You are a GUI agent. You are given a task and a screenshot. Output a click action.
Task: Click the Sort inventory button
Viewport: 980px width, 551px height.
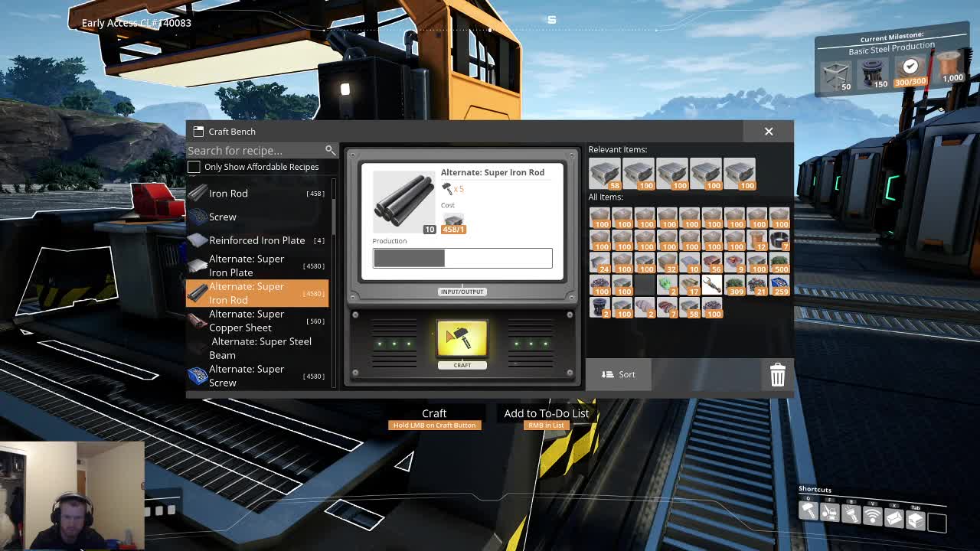619,374
